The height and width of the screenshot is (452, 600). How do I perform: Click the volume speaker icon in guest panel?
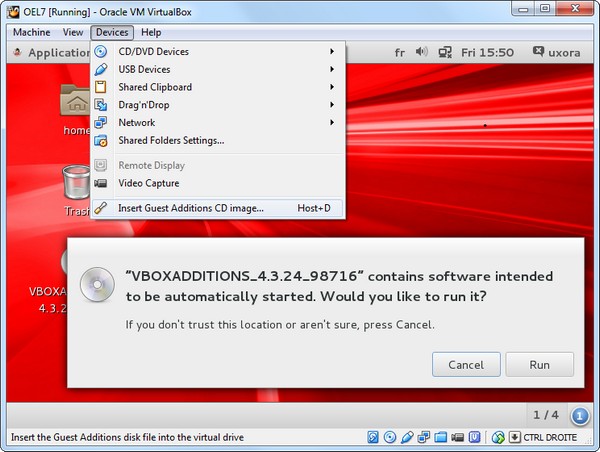click(x=421, y=52)
